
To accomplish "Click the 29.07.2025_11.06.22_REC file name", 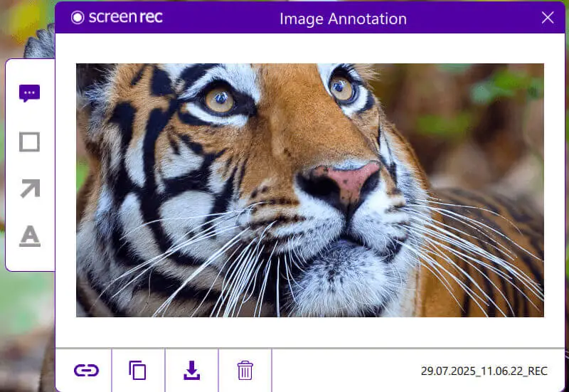I will pos(484,371).
